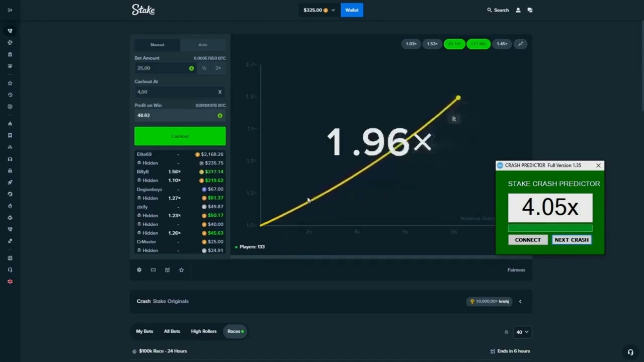
Task: Select the 1.53× previous crash result
Action: pyautogui.click(x=432, y=44)
